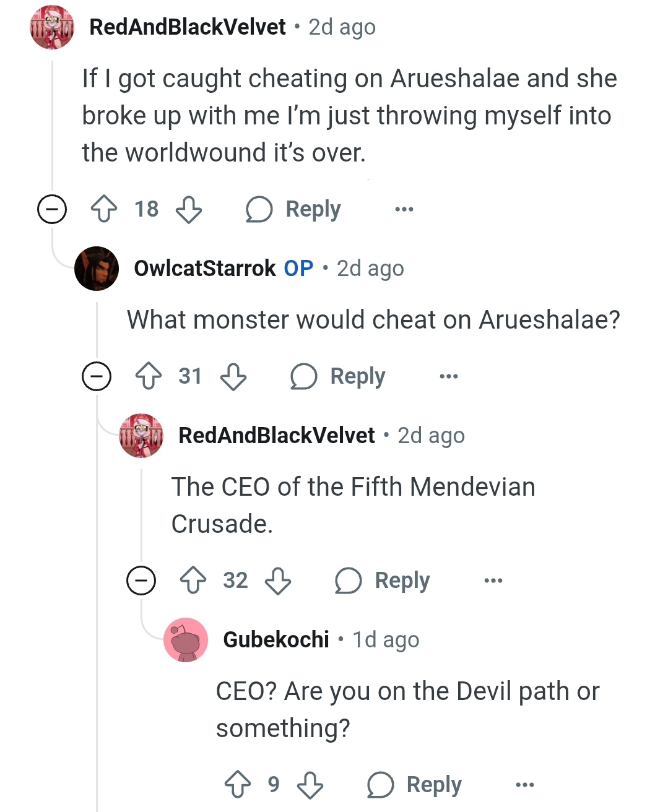The height and width of the screenshot is (812, 668).
Task: Reply to the worldwound comment
Action: 293,209
